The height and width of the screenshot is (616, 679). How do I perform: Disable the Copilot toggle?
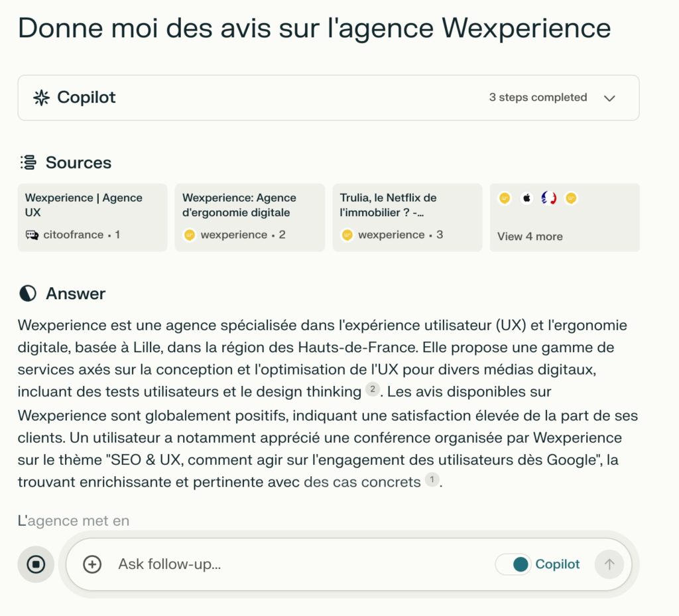coord(513,564)
